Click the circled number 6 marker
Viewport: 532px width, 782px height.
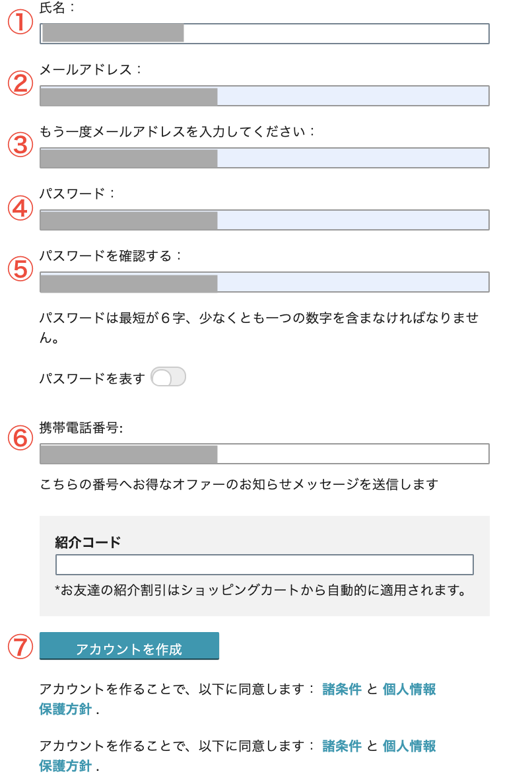pyautogui.click(x=20, y=438)
